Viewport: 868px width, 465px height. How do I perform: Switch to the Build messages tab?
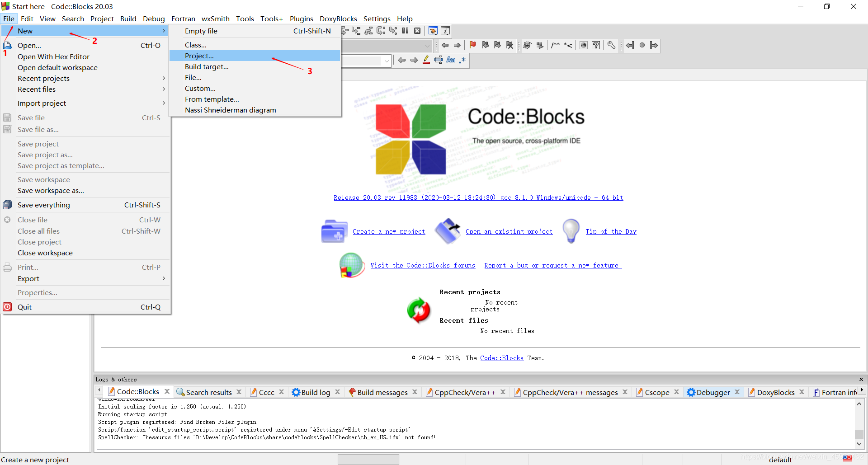click(382, 392)
